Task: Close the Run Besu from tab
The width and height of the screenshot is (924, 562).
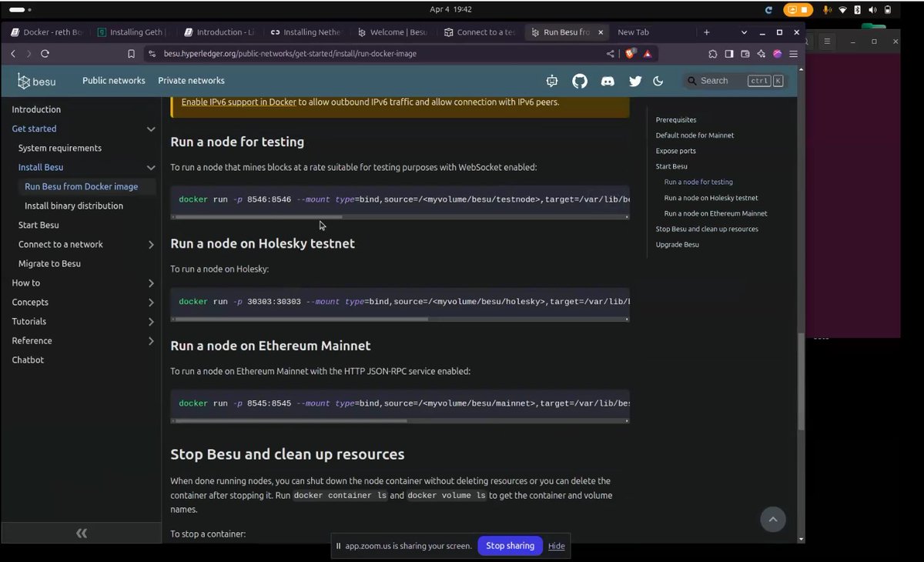Action: 601,32
